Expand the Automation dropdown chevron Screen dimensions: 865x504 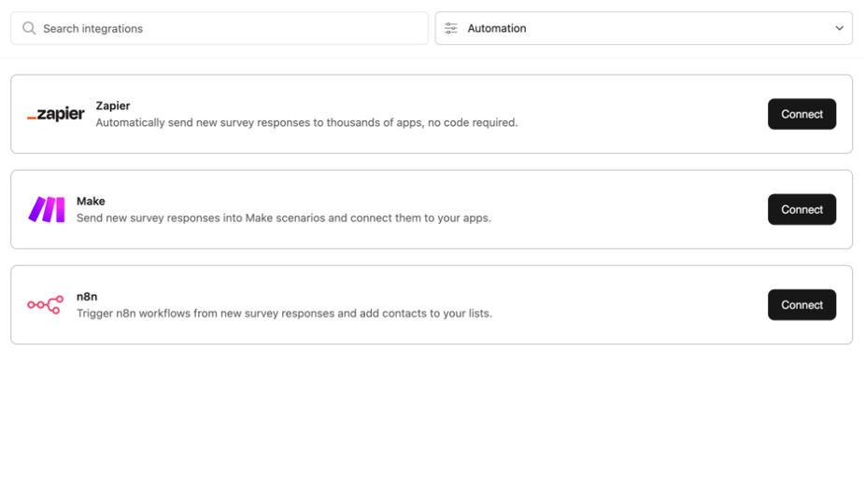click(839, 28)
